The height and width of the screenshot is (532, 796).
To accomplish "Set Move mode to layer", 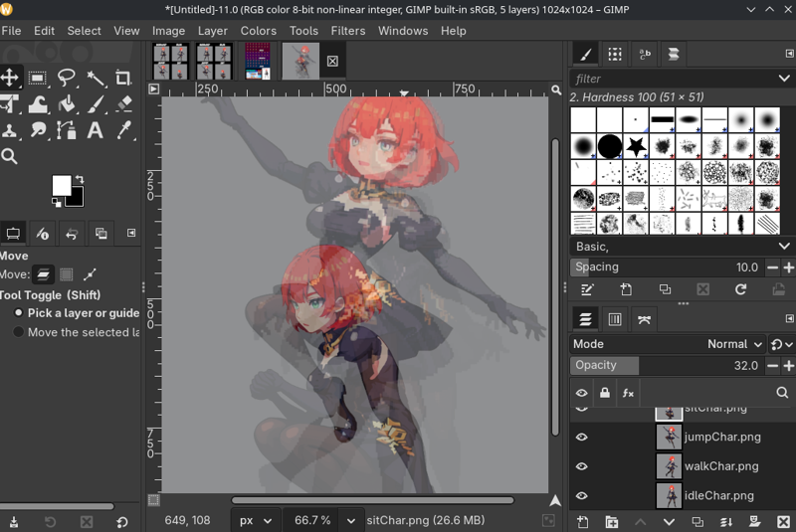I will click(43, 274).
